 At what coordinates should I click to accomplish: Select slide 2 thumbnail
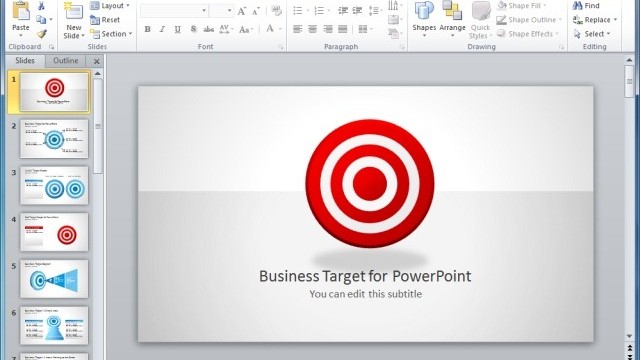[x=54, y=139]
